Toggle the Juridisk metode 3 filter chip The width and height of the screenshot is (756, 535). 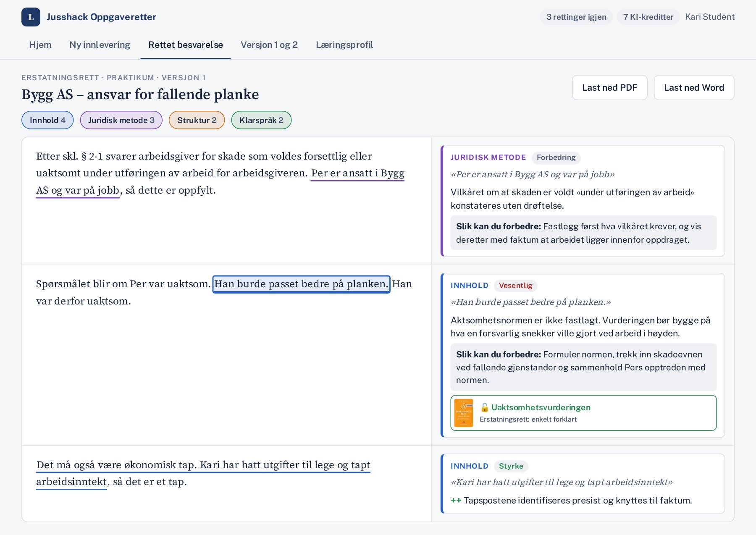pyautogui.click(x=121, y=120)
